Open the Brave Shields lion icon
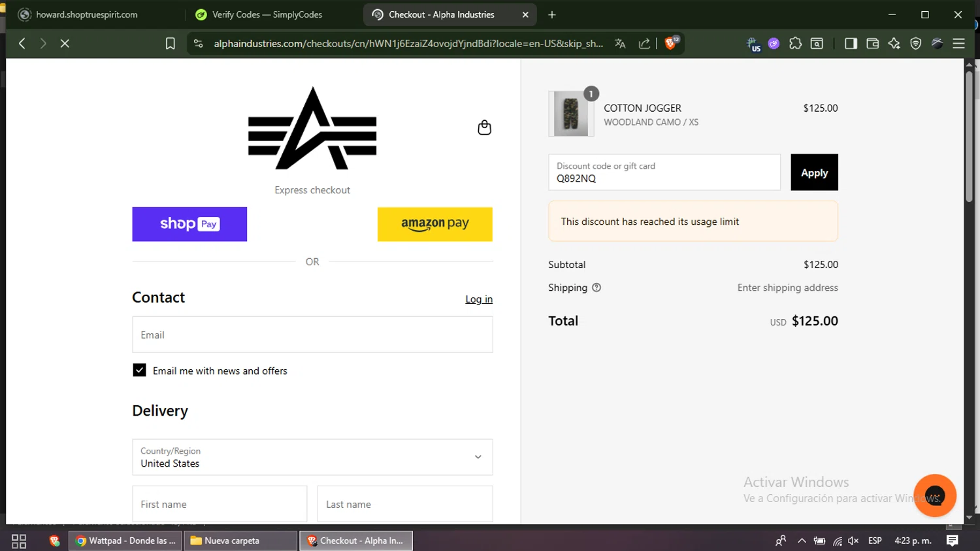The image size is (980, 551). (671, 43)
